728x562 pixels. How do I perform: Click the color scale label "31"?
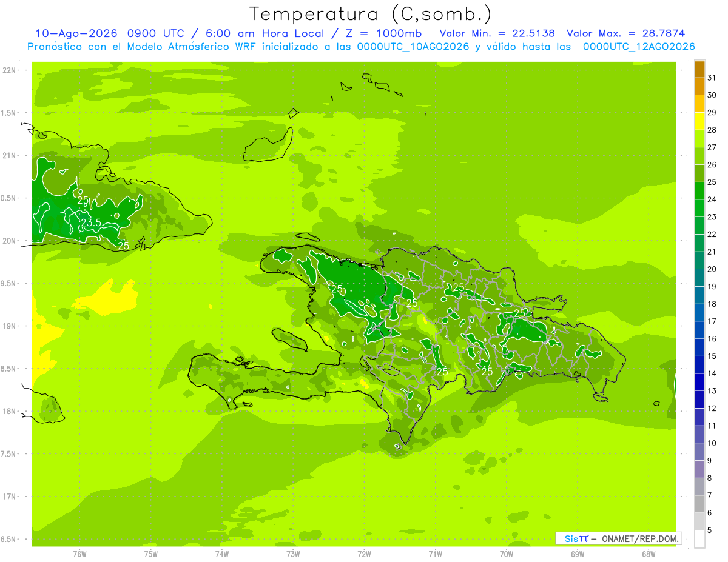tap(712, 78)
